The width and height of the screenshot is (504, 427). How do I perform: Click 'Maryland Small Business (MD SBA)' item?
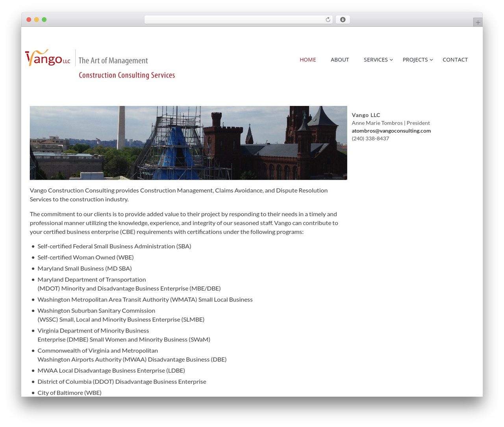pos(85,268)
